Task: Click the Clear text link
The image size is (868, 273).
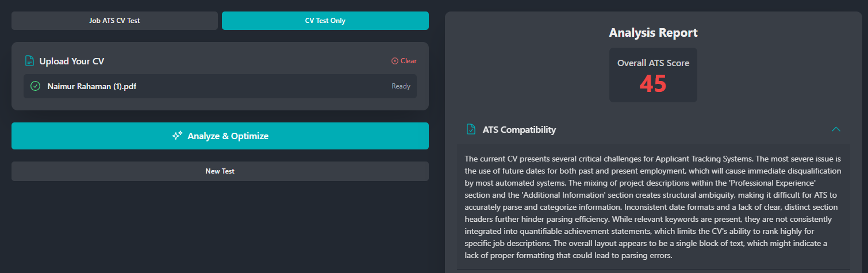Action: pos(409,61)
